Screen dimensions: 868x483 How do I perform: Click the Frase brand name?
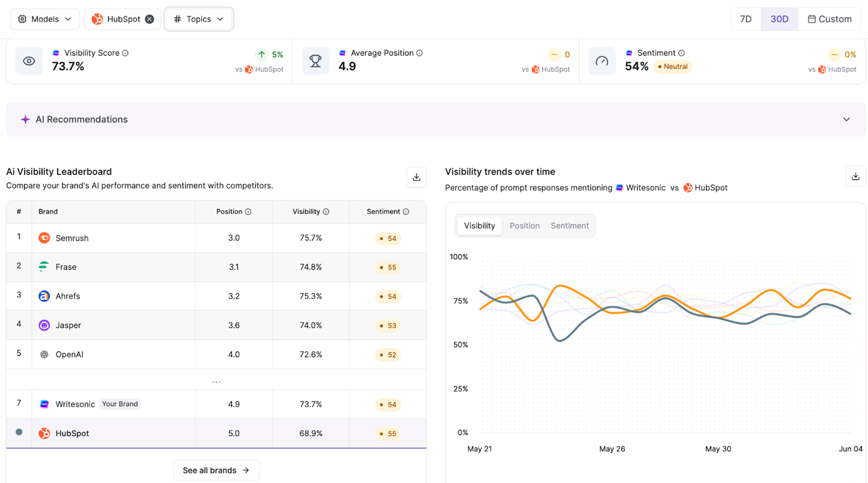click(x=66, y=267)
